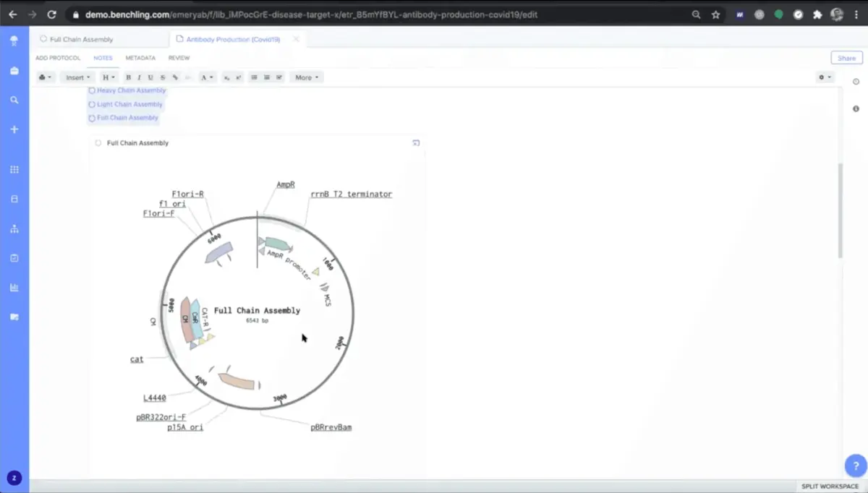The image size is (868, 493).
Task: Switch to the Review tab
Action: [179, 58]
